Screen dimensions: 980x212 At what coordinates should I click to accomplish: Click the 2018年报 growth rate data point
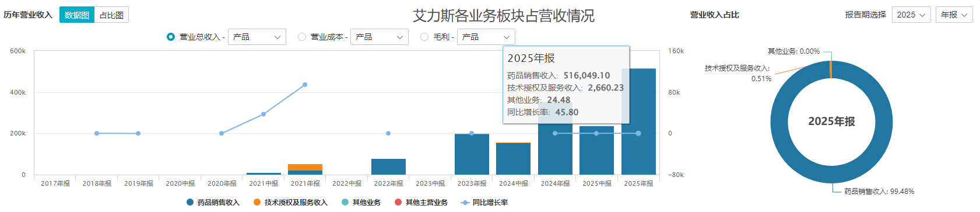(97, 133)
